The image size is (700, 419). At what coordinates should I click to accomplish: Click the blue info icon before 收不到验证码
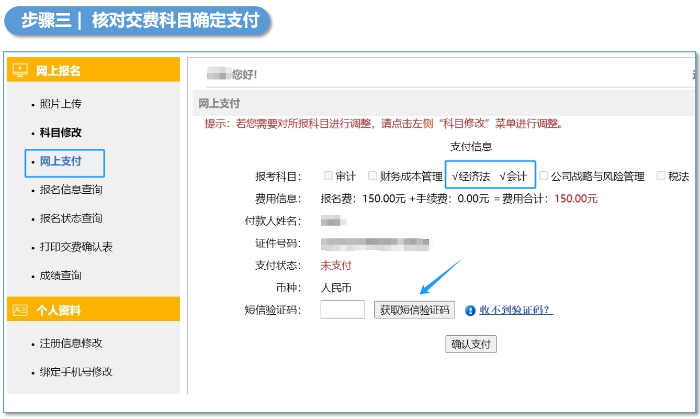click(x=470, y=310)
